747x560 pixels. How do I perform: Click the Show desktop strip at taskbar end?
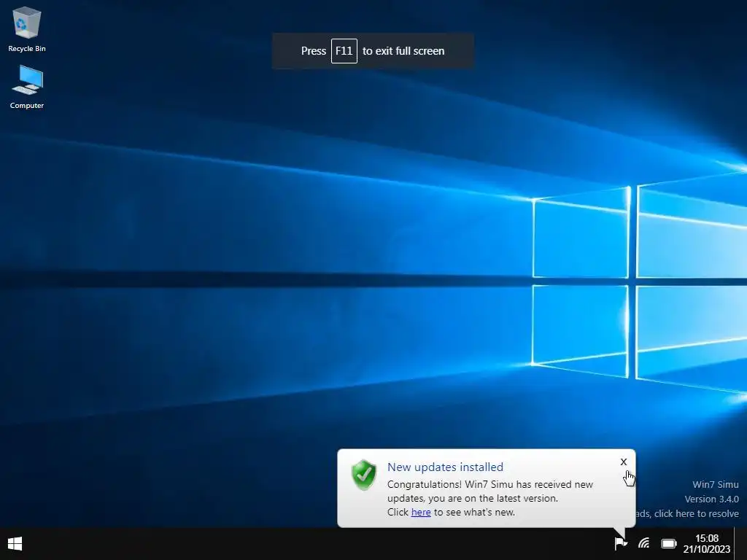pos(740,544)
